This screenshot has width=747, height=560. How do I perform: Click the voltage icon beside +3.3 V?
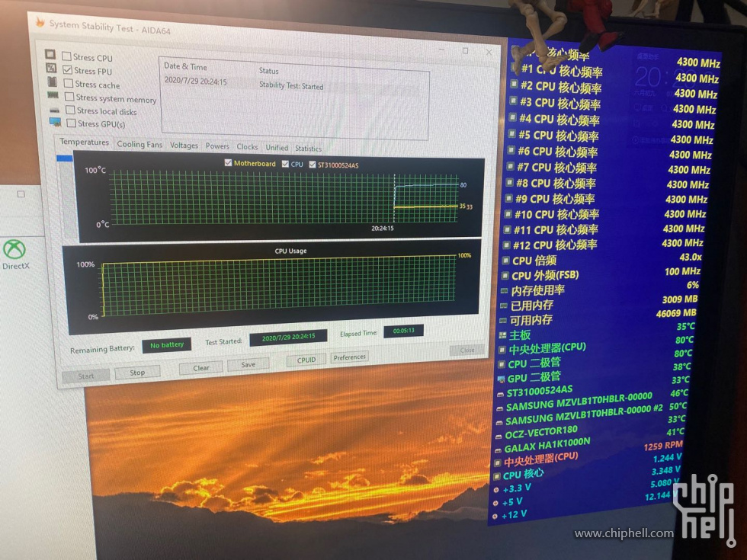pos(496,489)
